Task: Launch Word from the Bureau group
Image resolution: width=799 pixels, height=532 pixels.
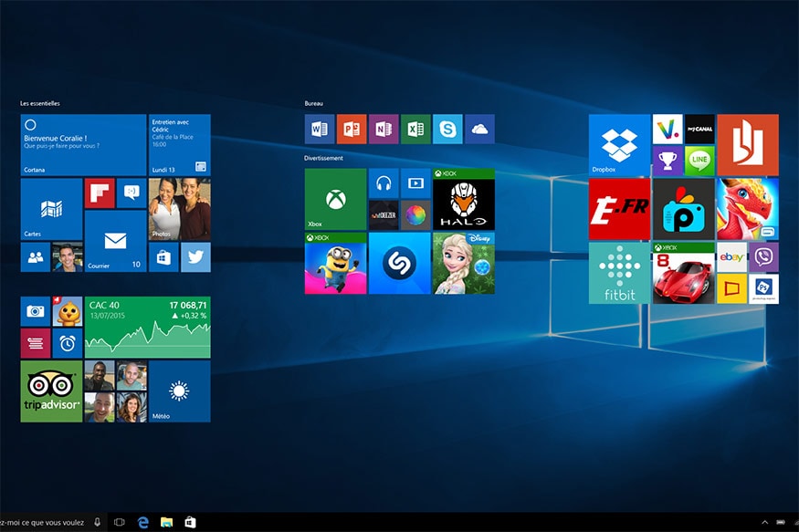Action: coord(320,130)
